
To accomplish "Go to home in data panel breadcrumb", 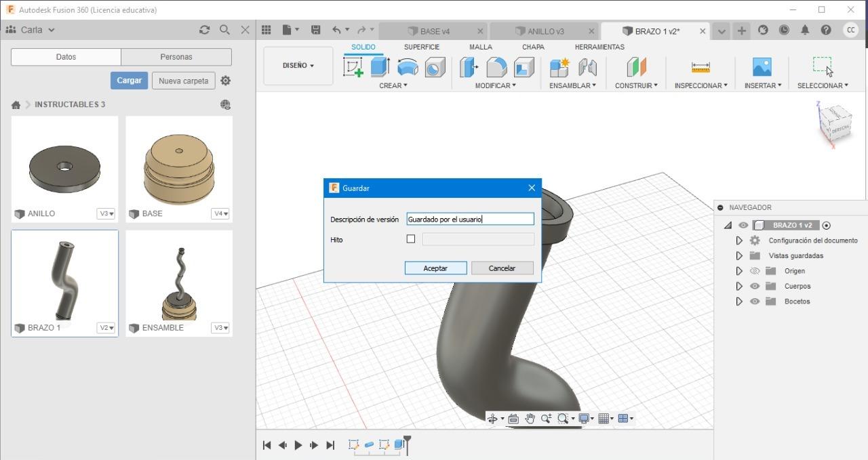I will click(16, 105).
